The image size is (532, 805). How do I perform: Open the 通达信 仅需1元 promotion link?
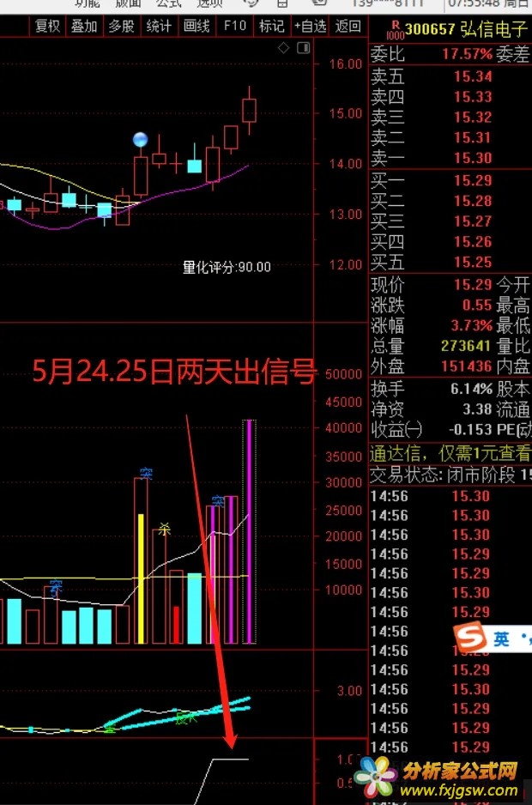tap(450, 453)
